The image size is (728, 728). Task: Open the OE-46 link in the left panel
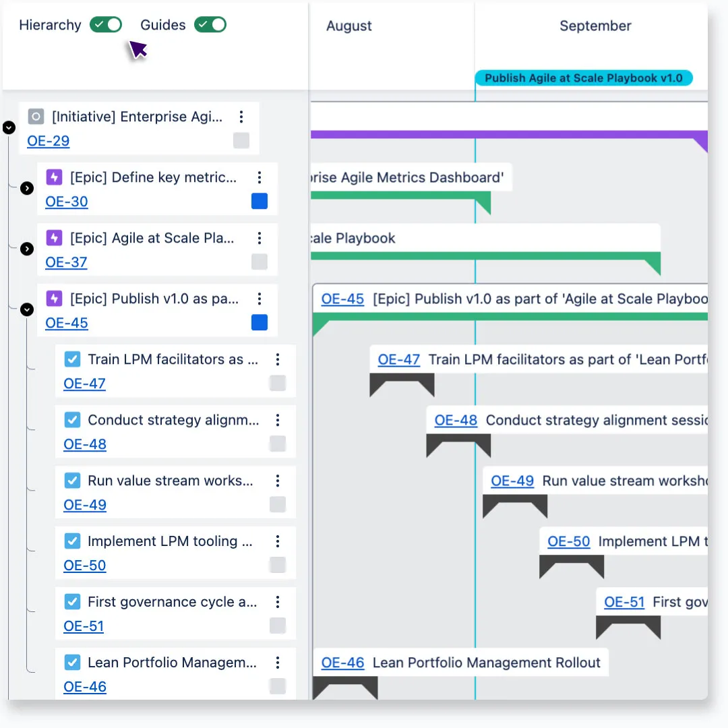(x=85, y=687)
